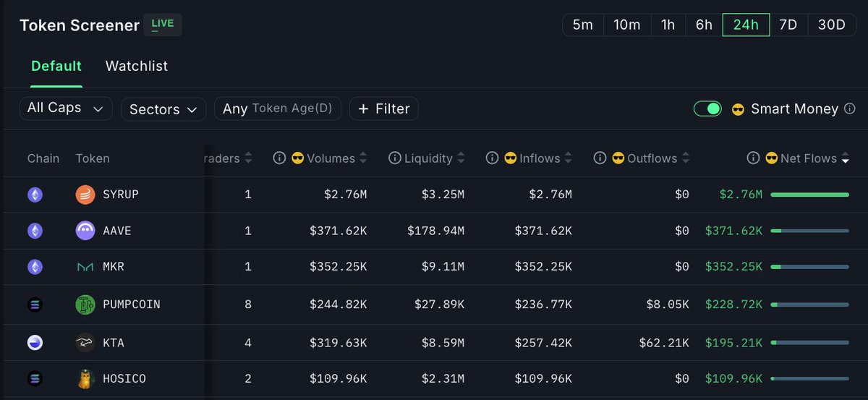Click the $2.76M net flow value for SYRUP

click(x=741, y=195)
